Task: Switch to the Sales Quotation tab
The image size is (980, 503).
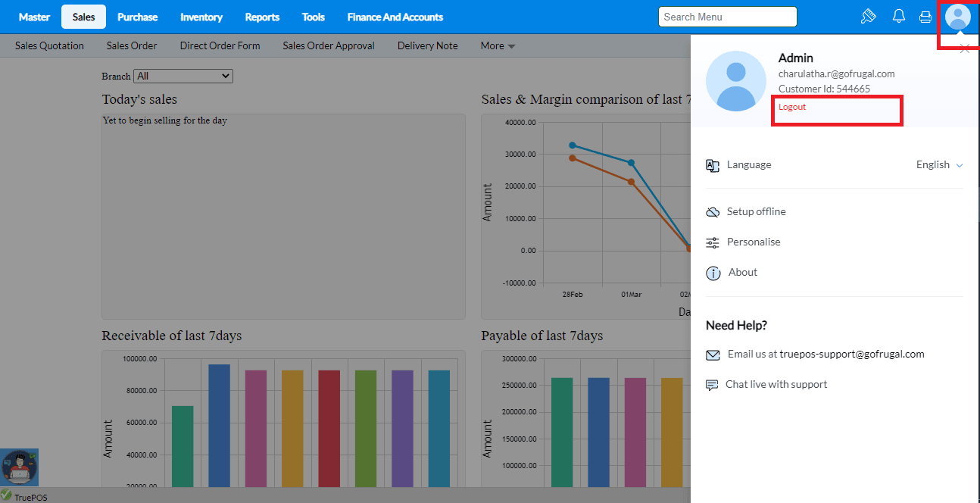Action: 49,45
